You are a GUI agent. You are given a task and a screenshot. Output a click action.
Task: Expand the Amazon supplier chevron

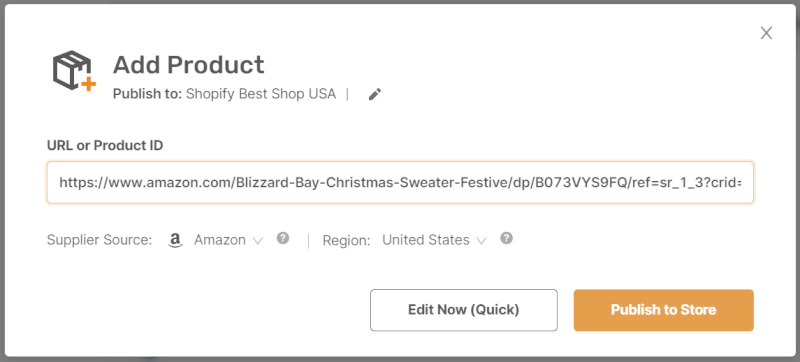pos(258,241)
